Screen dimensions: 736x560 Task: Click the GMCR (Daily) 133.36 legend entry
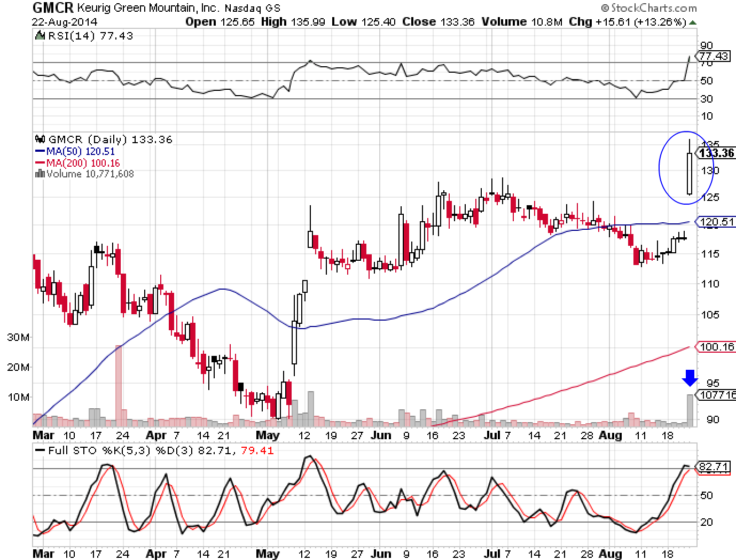coord(110,139)
